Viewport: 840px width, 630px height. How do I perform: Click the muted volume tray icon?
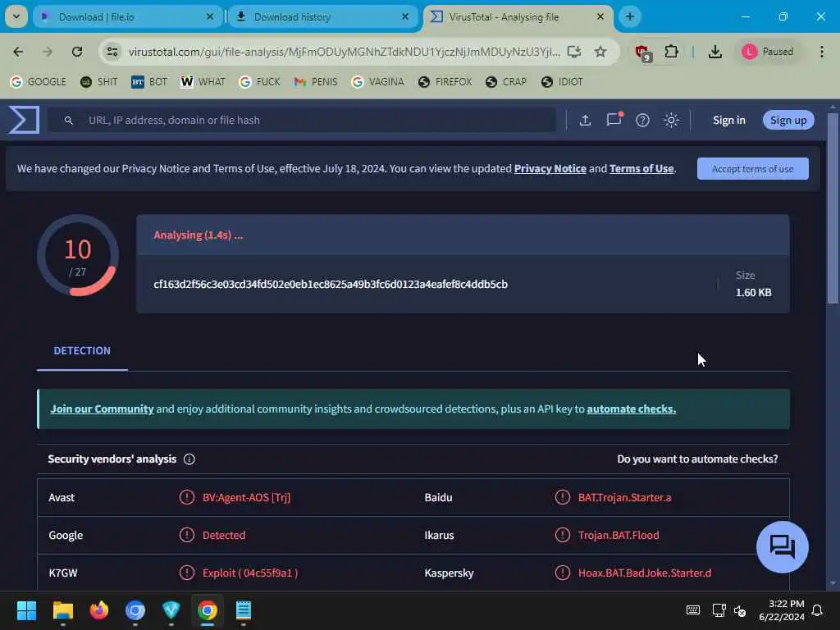(x=740, y=610)
